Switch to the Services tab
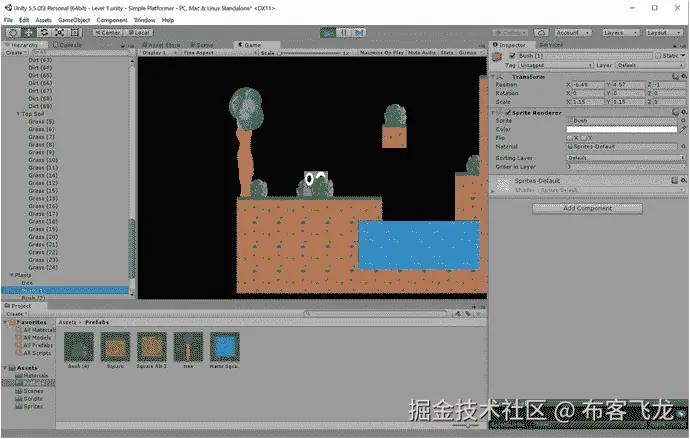Screen dimensions: 690x439 tap(551, 45)
